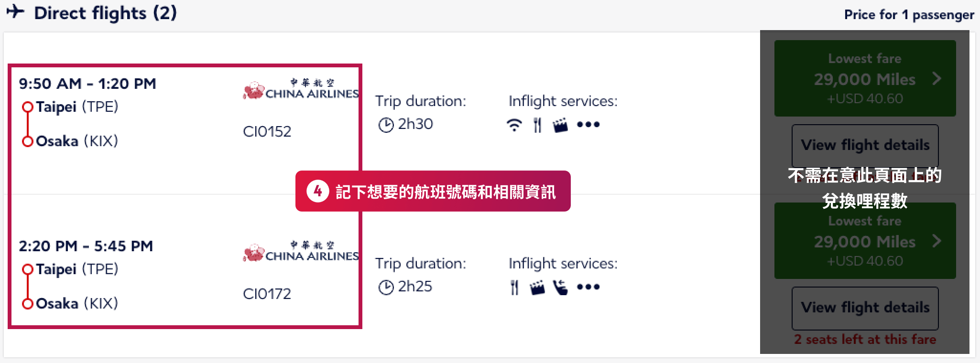980x363 pixels.
Task: Expand more inflight services for CI0152
Action: pyautogui.click(x=588, y=125)
